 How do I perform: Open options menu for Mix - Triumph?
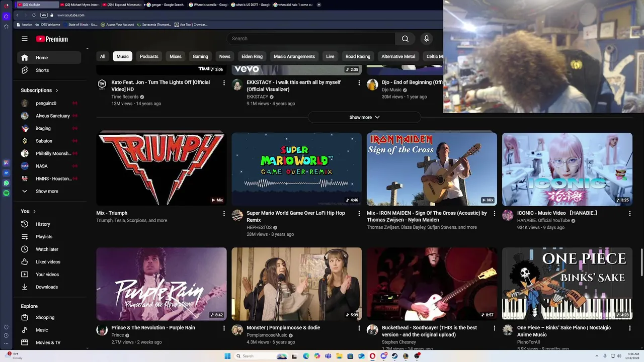pyautogui.click(x=224, y=214)
